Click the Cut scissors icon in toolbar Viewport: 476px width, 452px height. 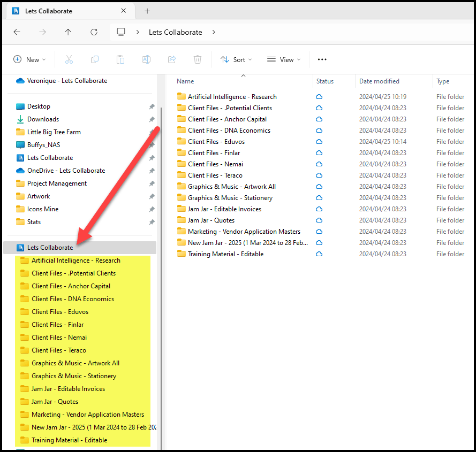pyautogui.click(x=69, y=59)
